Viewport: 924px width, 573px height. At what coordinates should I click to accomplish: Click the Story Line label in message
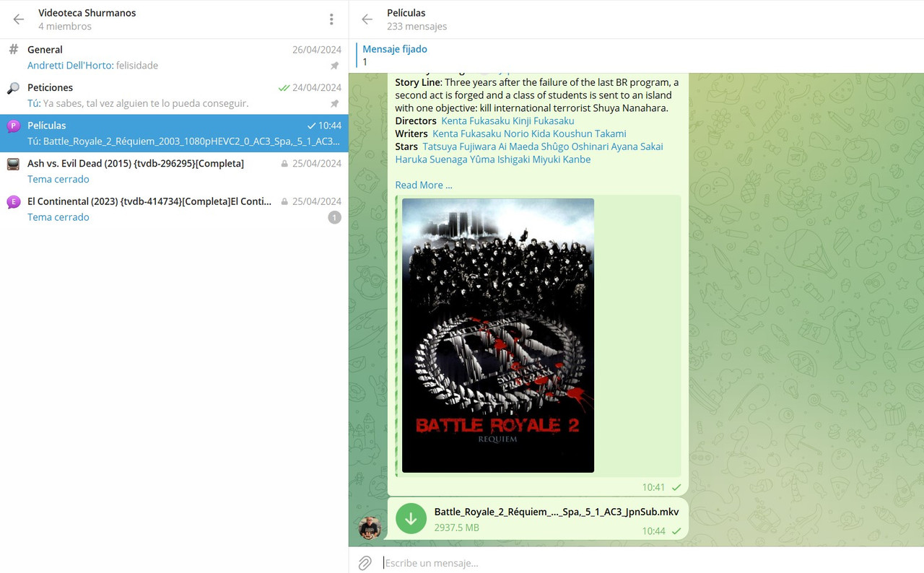click(x=418, y=82)
